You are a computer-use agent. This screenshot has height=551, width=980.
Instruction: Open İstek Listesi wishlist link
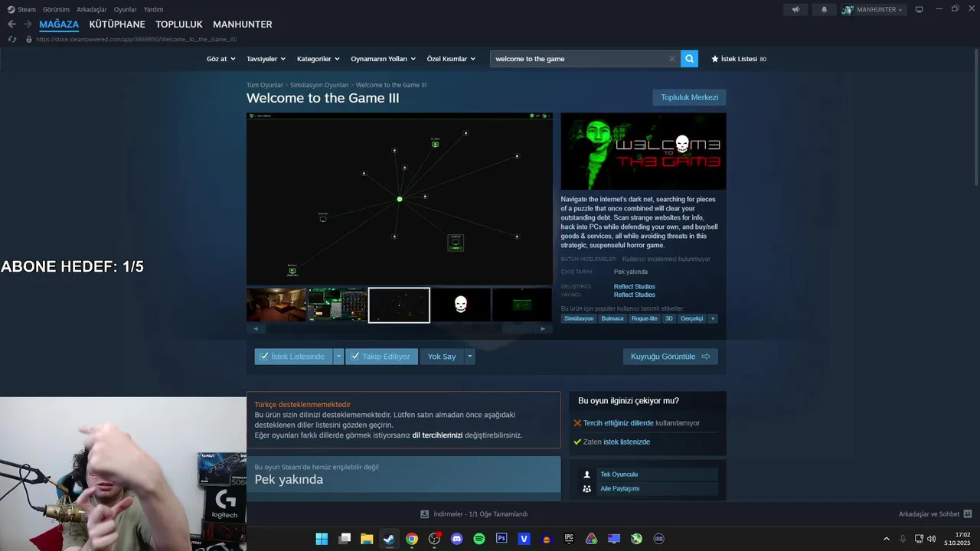point(739,59)
